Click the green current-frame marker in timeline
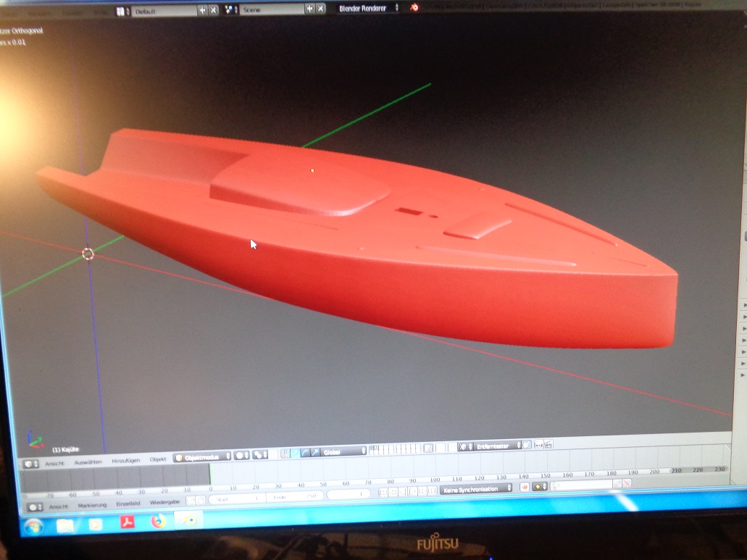 coord(210,475)
